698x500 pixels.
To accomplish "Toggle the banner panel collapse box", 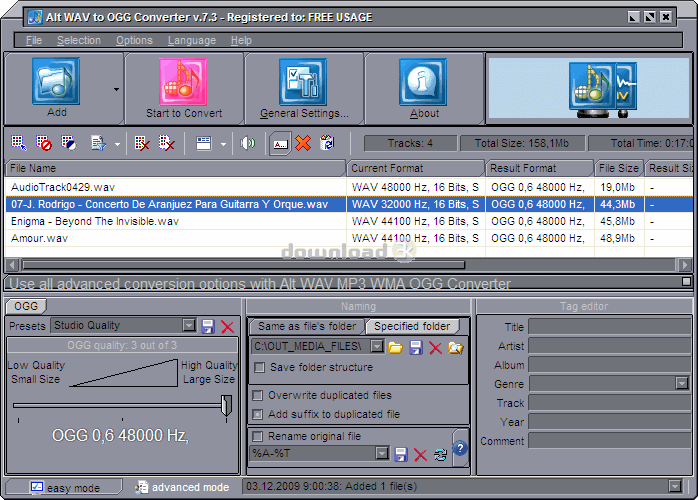I will click(686, 281).
